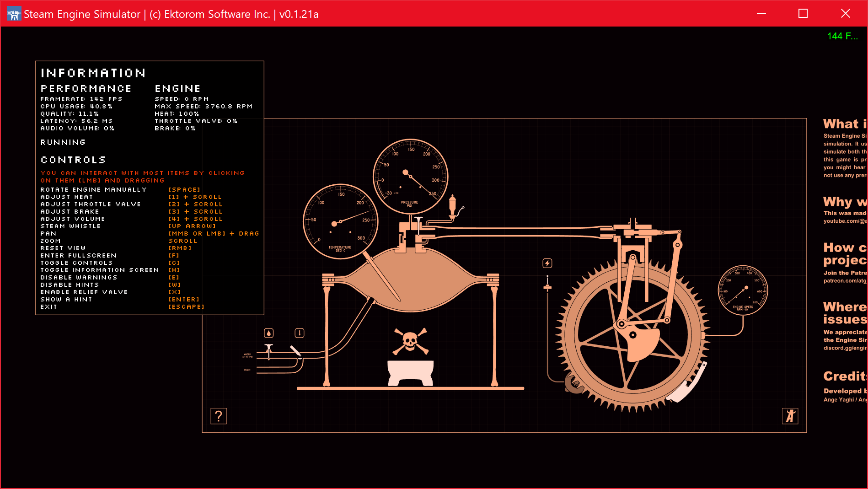Click the temperature gauge dial
This screenshot has height=489, width=868.
(341, 222)
